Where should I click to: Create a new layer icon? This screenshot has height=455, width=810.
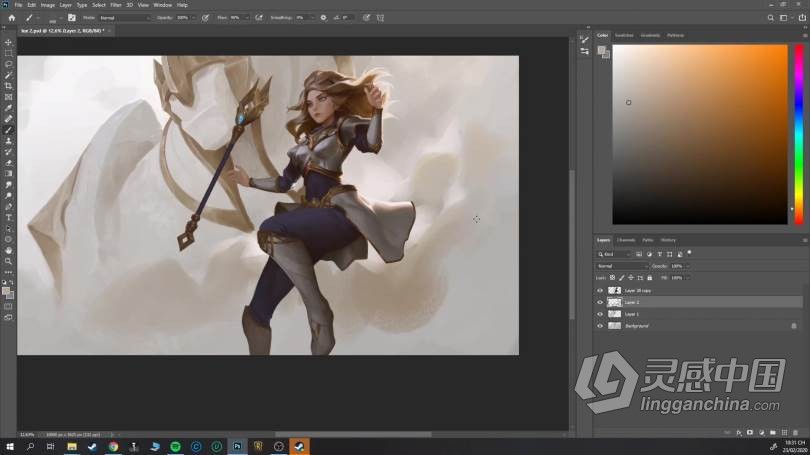pos(784,433)
